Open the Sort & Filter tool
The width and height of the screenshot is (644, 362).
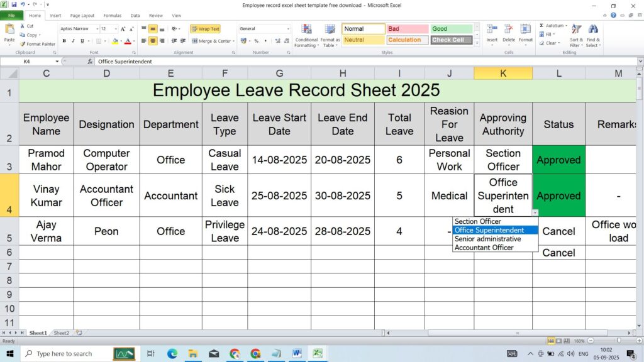click(576, 36)
